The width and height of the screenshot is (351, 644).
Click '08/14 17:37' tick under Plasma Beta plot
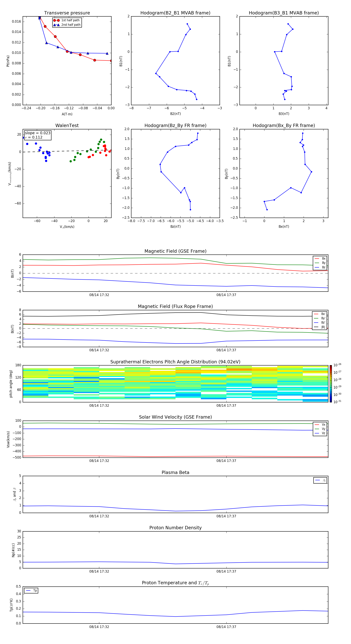pos(226,516)
